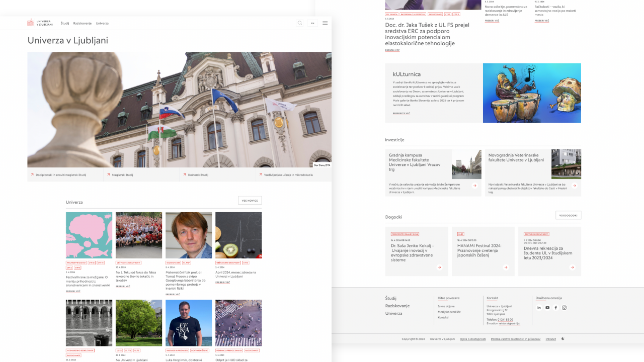644x362 pixels.
Task: Open the YouTube social icon
Action: (547, 308)
